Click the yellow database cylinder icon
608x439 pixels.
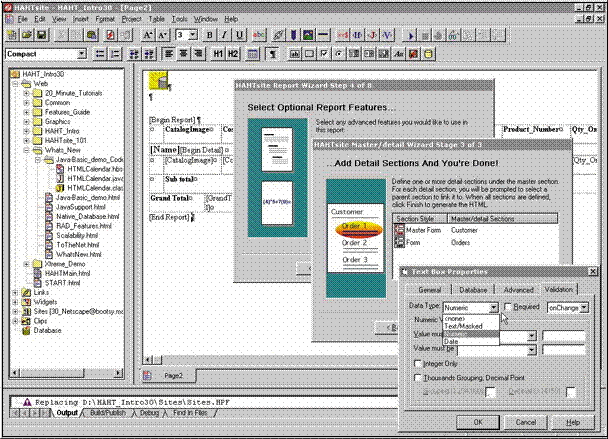[x=428, y=54]
